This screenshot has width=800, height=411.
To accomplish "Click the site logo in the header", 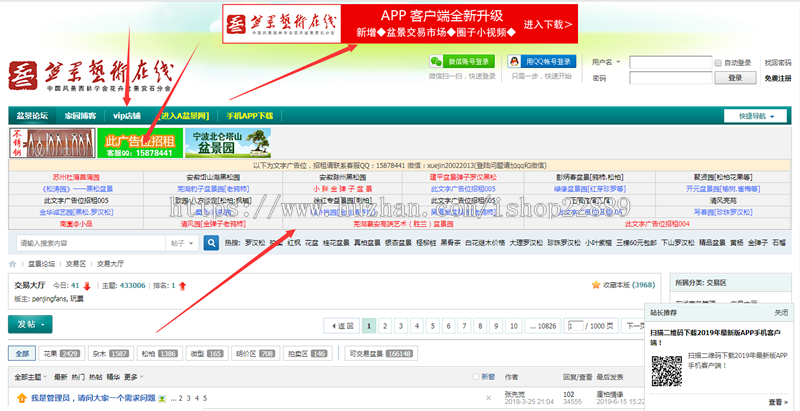I will click(90, 75).
